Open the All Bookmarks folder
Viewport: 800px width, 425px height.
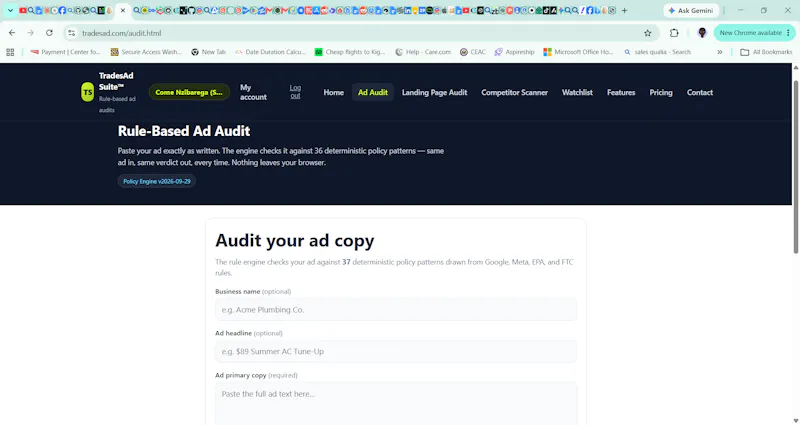click(x=766, y=52)
